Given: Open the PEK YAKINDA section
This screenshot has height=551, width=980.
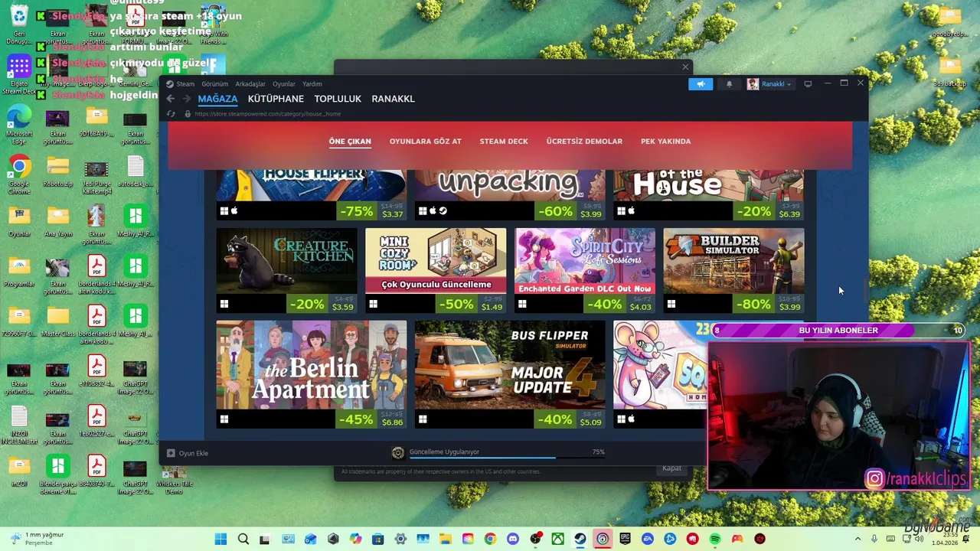Looking at the screenshot, I should 666,142.
